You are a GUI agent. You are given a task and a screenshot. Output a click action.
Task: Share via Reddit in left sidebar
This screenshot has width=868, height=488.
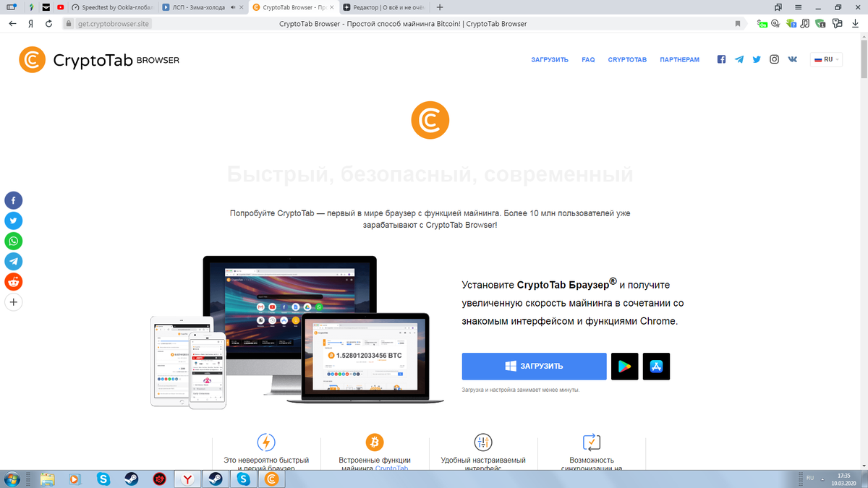click(x=14, y=281)
